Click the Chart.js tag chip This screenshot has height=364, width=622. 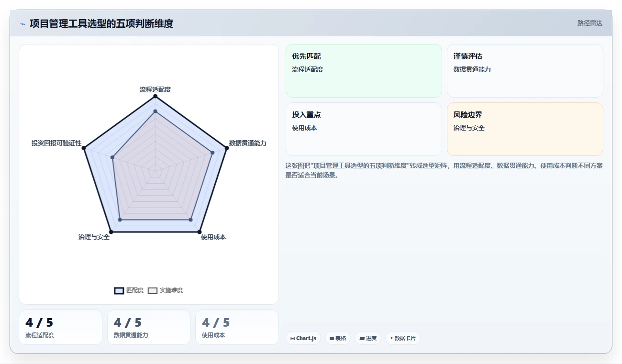(x=303, y=338)
